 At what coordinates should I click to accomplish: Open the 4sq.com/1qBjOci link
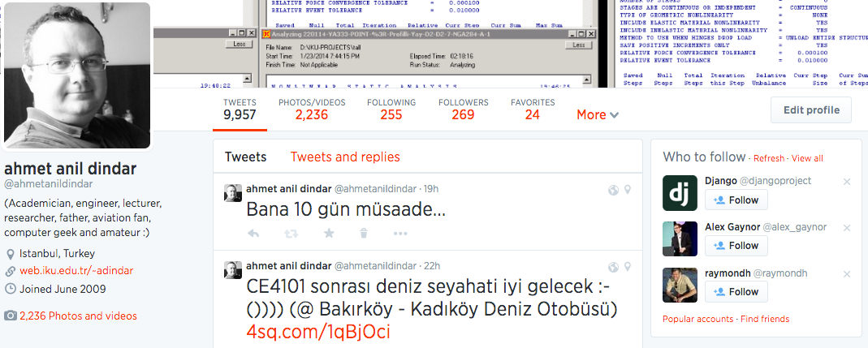click(318, 332)
